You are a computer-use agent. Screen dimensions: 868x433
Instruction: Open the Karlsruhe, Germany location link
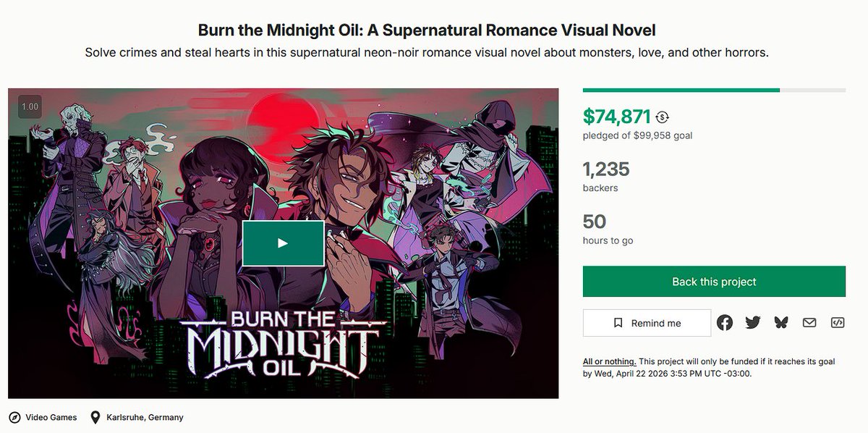click(x=145, y=417)
